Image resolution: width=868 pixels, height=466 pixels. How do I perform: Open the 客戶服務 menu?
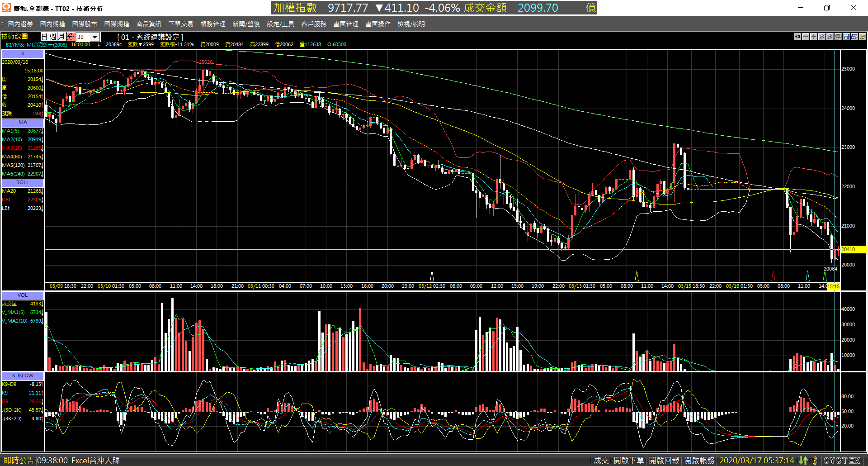click(314, 24)
